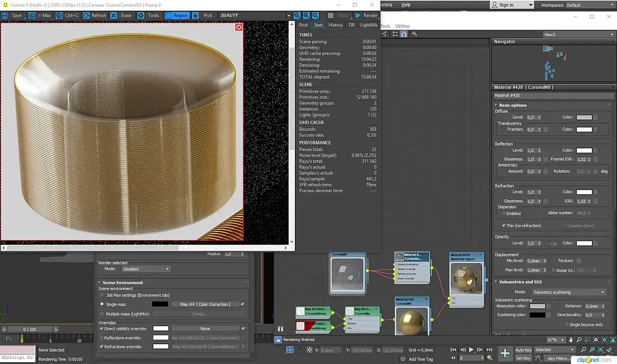Click the Set Keys large plus icon
617x364 pixels.
[505, 354]
